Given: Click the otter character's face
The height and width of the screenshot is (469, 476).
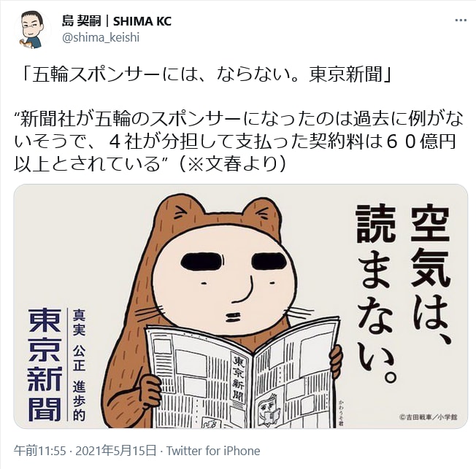Looking at the screenshot, I should click(x=223, y=281).
